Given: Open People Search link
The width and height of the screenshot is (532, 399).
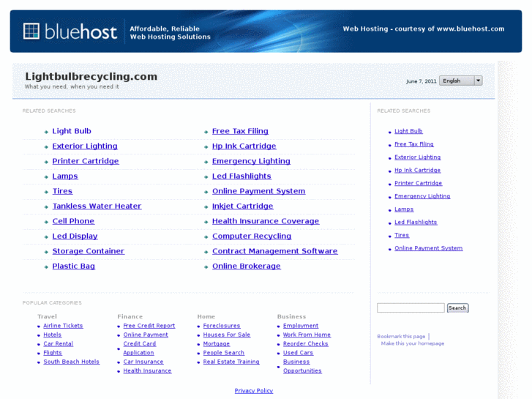Looking at the screenshot, I should (224, 353).
